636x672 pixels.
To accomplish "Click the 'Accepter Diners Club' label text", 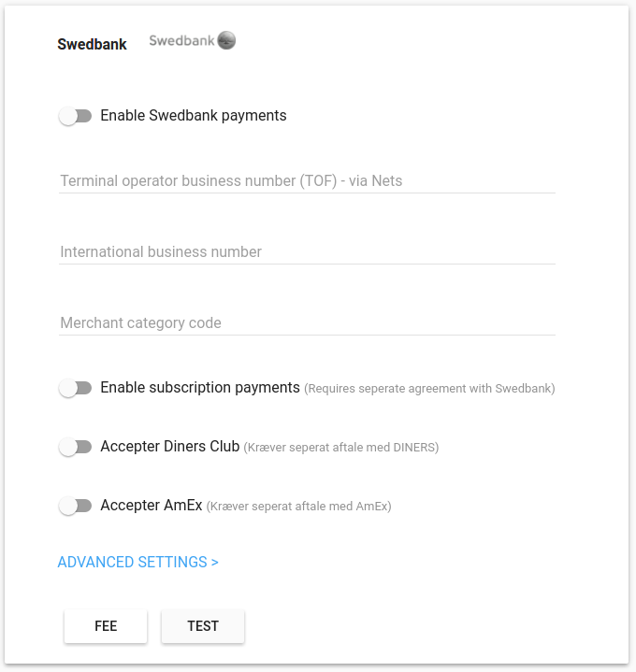I will coord(170,447).
